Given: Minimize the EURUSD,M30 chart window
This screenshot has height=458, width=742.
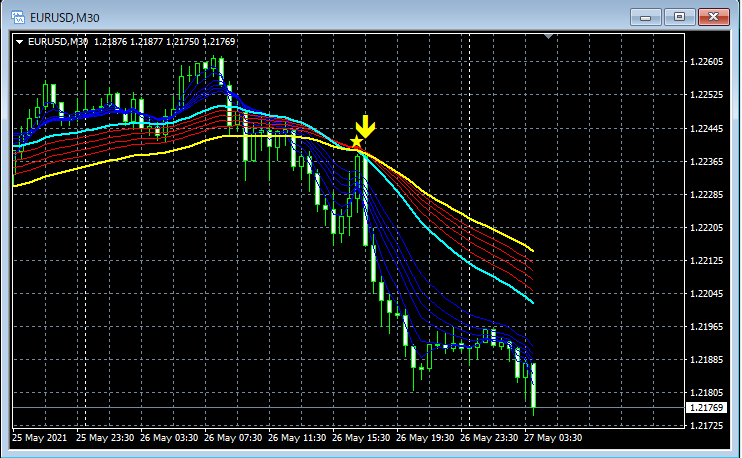Looking at the screenshot, I should pyautogui.click(x=645, y=17).
